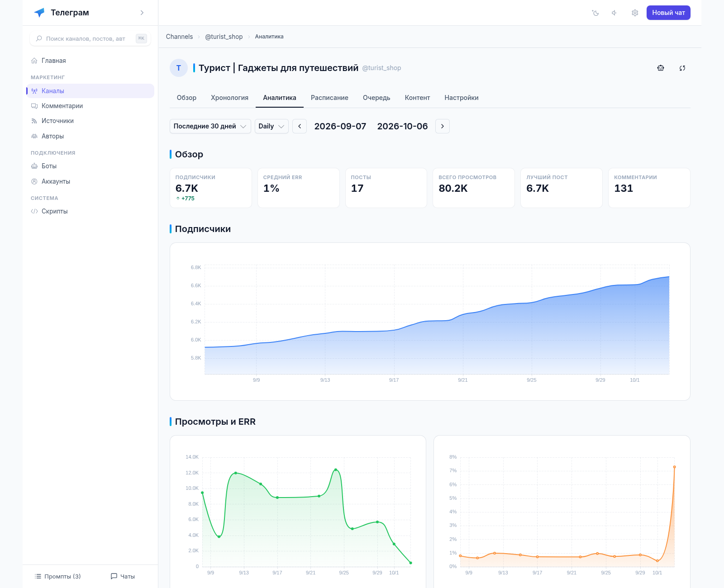
Task: Click the ERR chart peak point
Action: [x=674, y=467]
